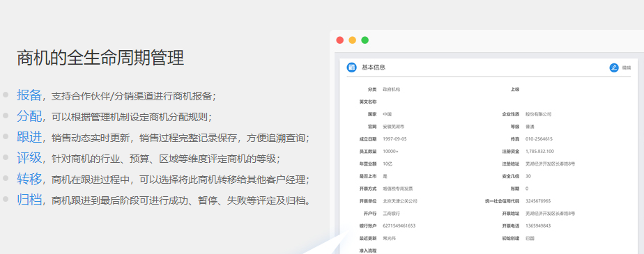Viewport: 644px width, 254px height.
Task: Click the 是否上市 field label
Action: 367,177
